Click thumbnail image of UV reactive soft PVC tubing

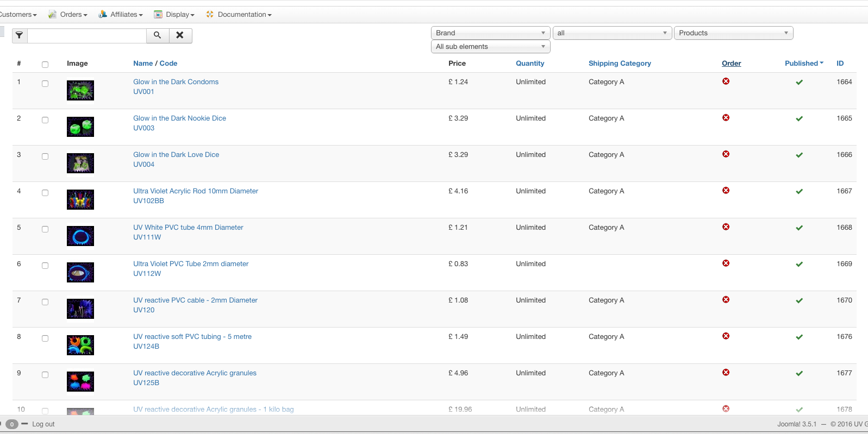(80, 345)
